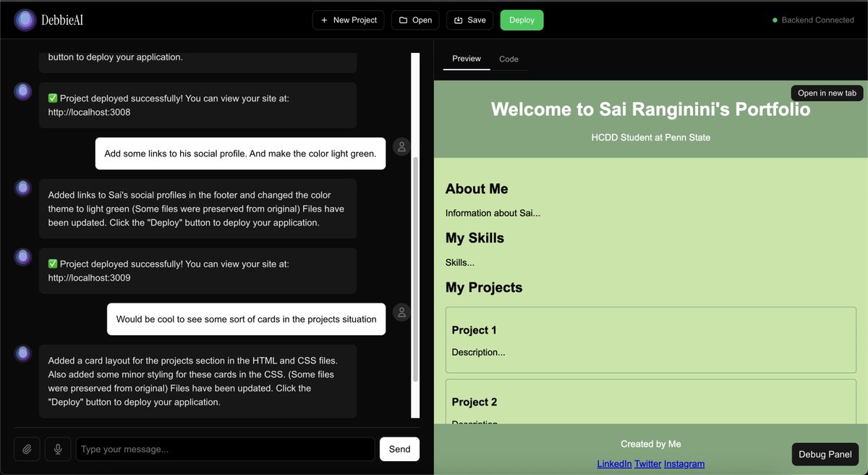Click the green Backend Connected status dot
The height and width of the screenshot is (475, 868).
775,20
